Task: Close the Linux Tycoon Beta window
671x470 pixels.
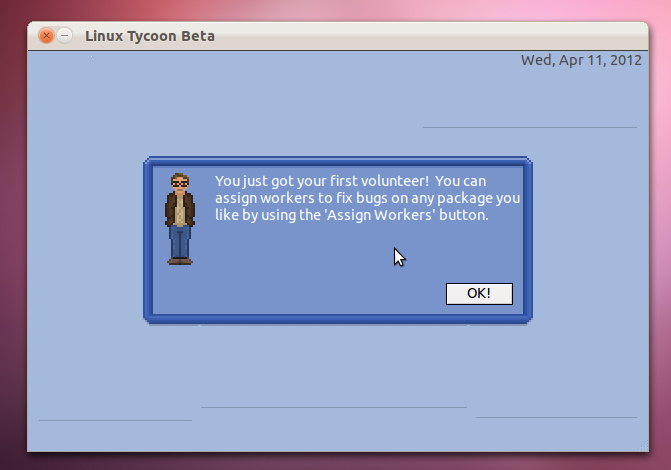Action: tap(46, 36)
